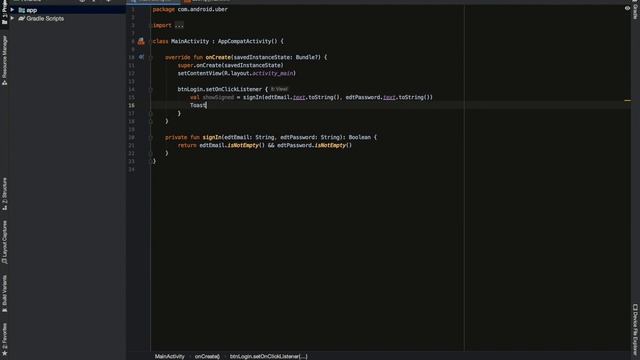The height and width of the screenshot is (360, 640).
Task: Open the Favorites tool window
Action: 4,336
